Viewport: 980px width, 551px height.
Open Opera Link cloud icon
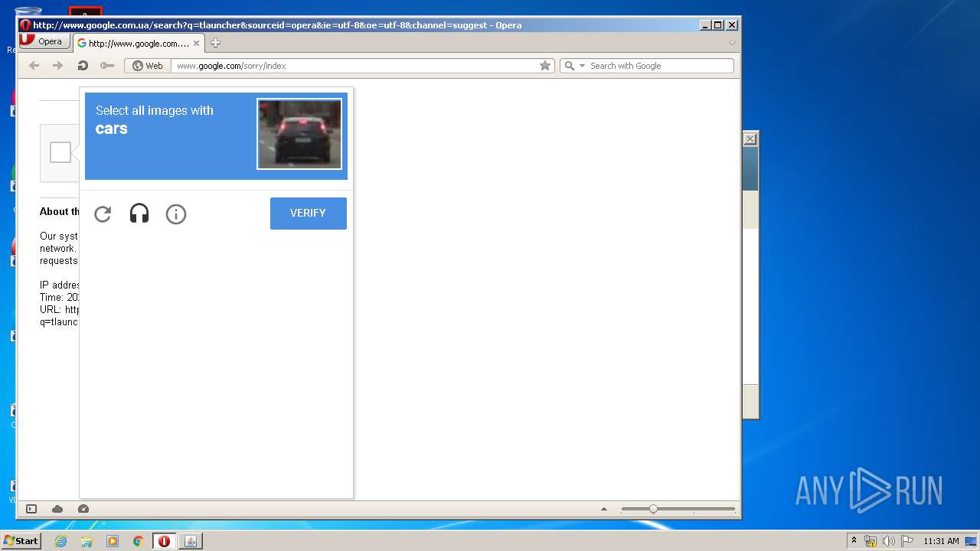pos(57,509)
